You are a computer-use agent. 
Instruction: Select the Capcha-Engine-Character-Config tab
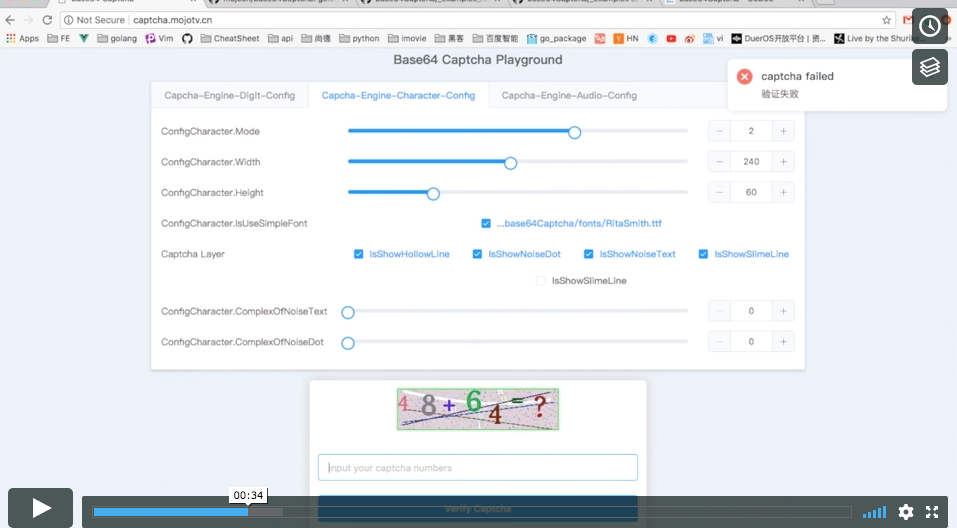[398, 95]
